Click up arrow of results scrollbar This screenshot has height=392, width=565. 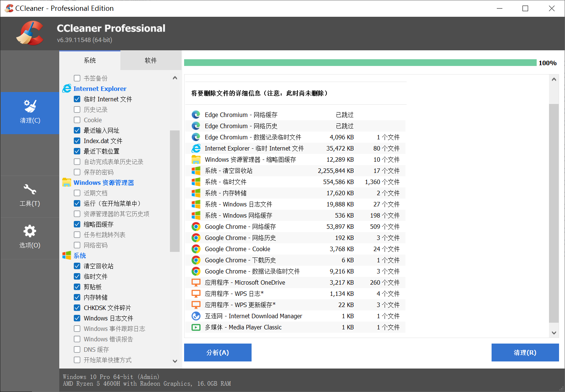point(554,79)
